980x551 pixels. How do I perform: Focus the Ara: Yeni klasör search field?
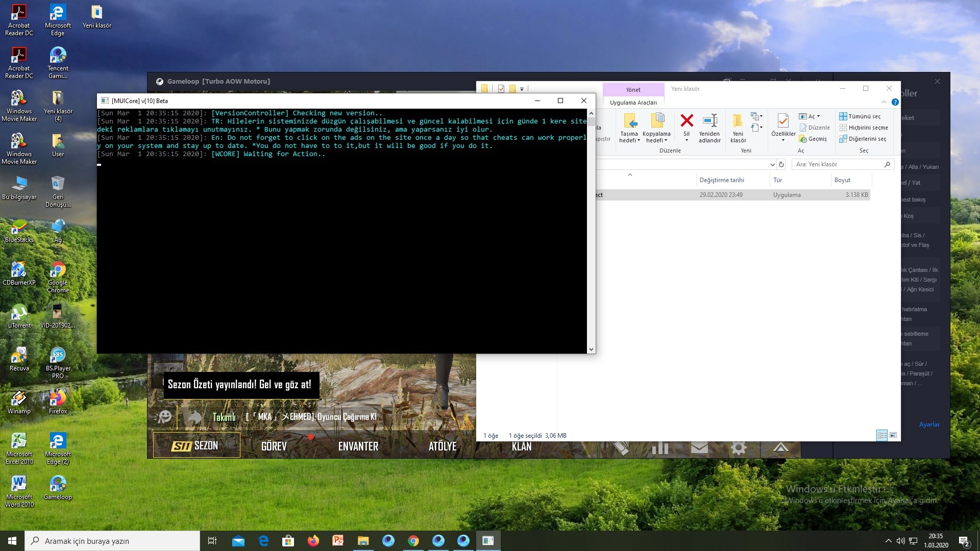click(x=842, y=164)
